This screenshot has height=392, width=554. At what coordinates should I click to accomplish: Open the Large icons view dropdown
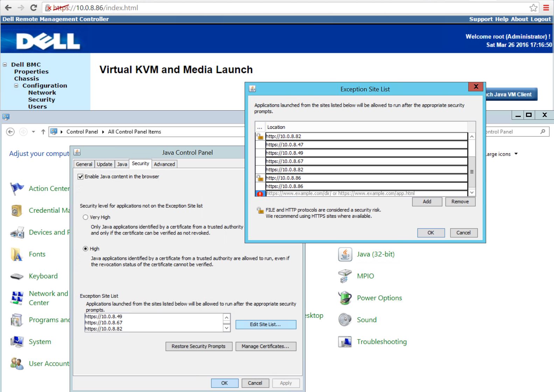[x=516, y=154]
